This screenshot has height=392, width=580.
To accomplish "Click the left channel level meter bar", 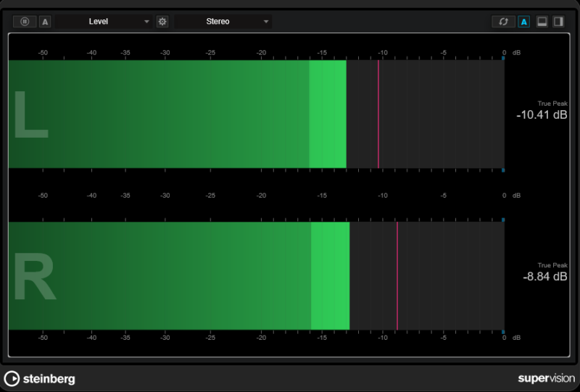I will click(x=257, y=114).
